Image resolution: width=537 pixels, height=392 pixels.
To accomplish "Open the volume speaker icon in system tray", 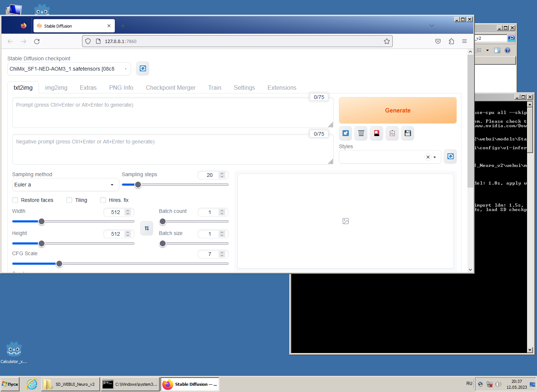I will click(498, 384).
